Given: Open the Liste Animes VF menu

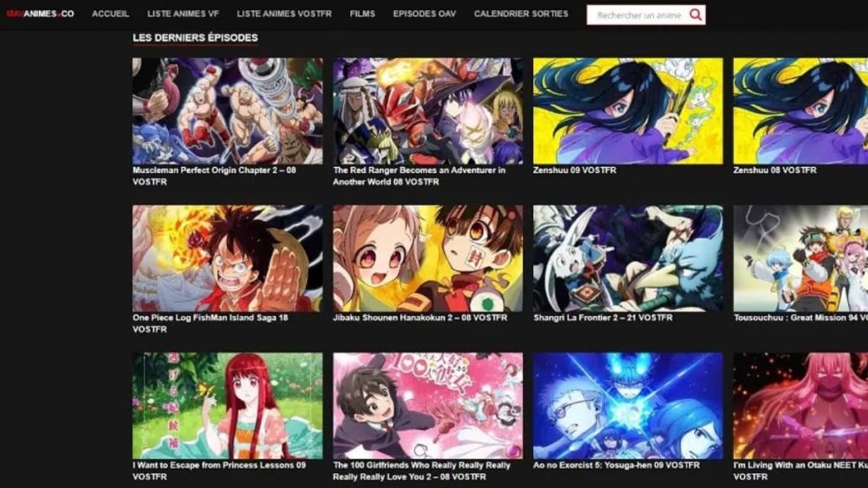Looking at the screenshot, I should pyautogui.click(x=183, y=14).
